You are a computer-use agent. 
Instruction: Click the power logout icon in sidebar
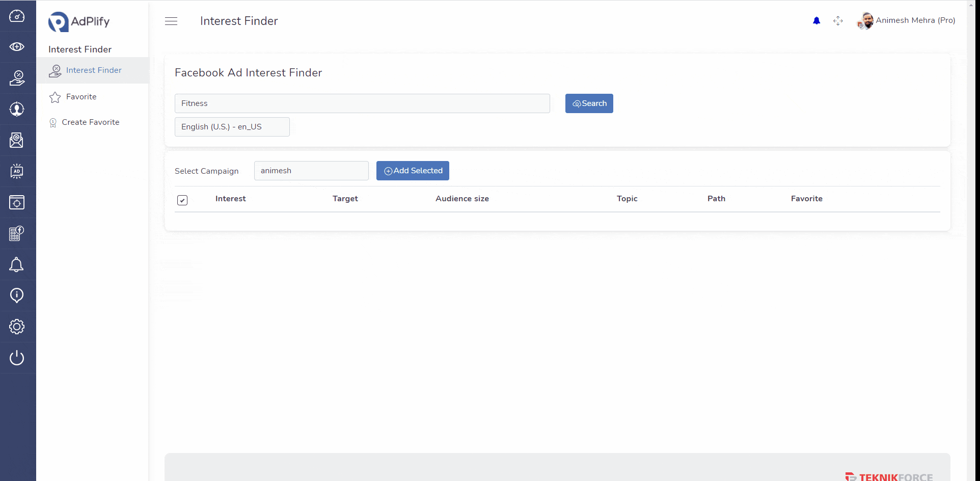[x=17, y=358]
